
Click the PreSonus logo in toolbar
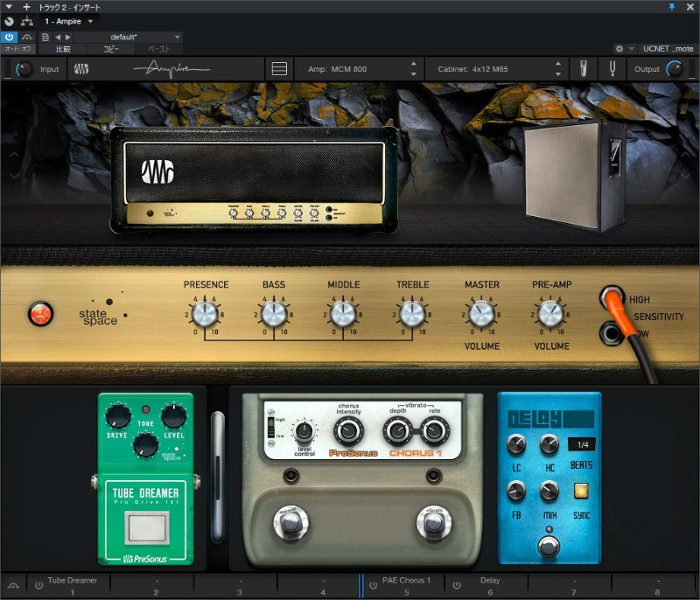point(81,69)
